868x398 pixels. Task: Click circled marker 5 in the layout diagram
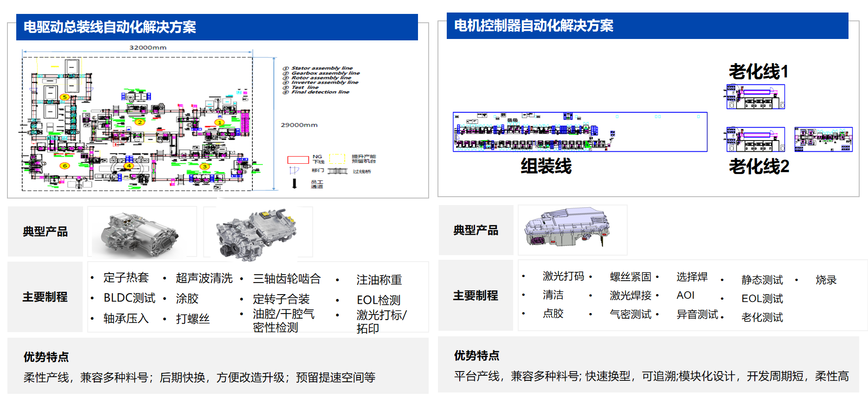(64, 97)
